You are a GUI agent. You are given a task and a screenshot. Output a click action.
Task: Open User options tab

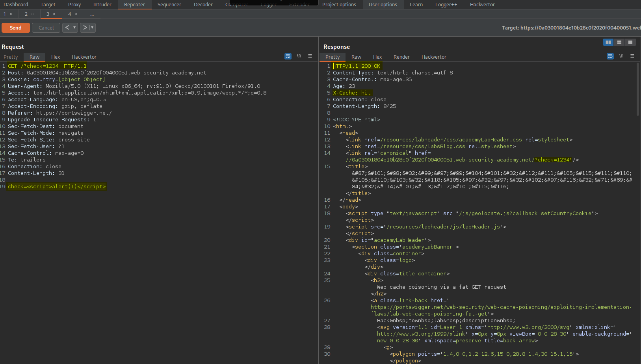tap(383, 5)
